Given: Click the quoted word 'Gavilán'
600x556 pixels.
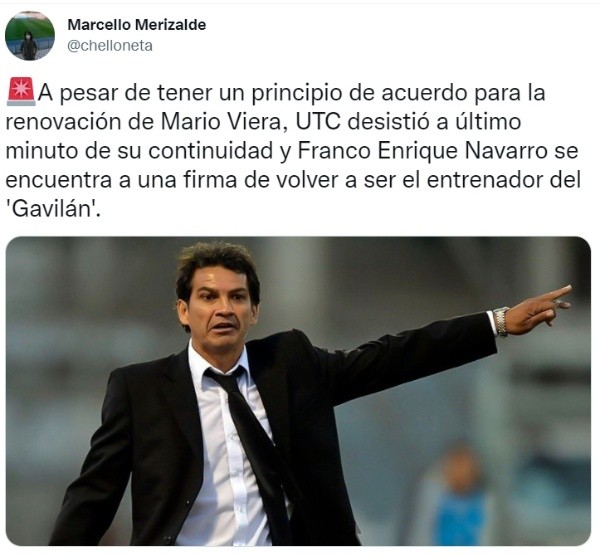Looking at the screenshot, I should click(x=53, y=209).
